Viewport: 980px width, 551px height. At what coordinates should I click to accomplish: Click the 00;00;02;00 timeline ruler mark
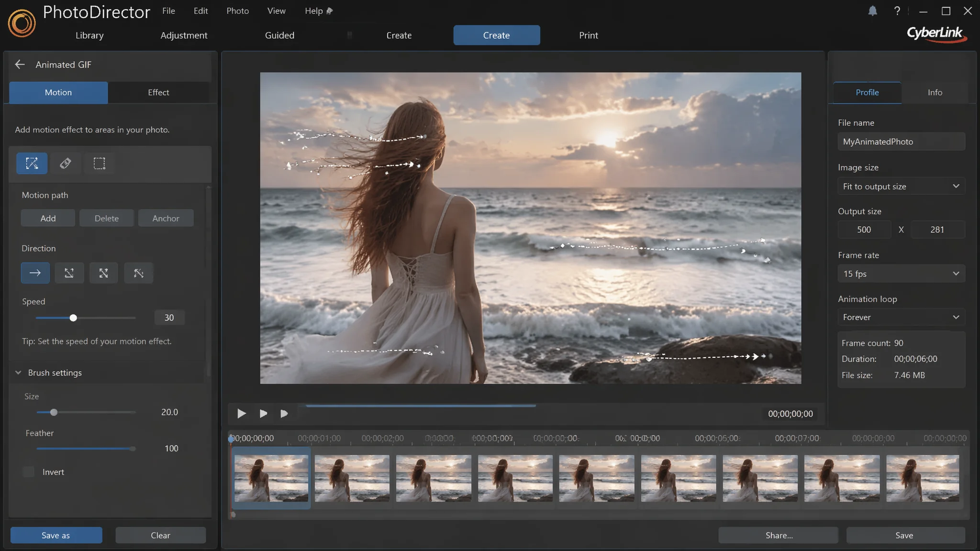(x=383, y=438)
